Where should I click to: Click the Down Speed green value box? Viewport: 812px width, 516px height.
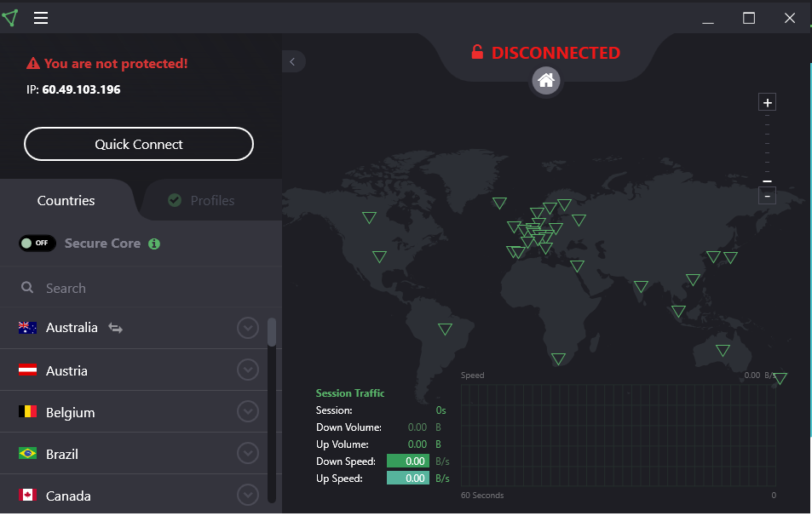pos(408,462)
